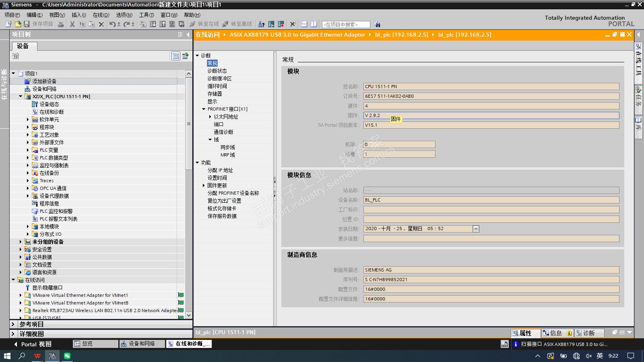Click the redo arrow in the toolbar
This screenshot has height=362, width=644.
(x=127, y=24)
